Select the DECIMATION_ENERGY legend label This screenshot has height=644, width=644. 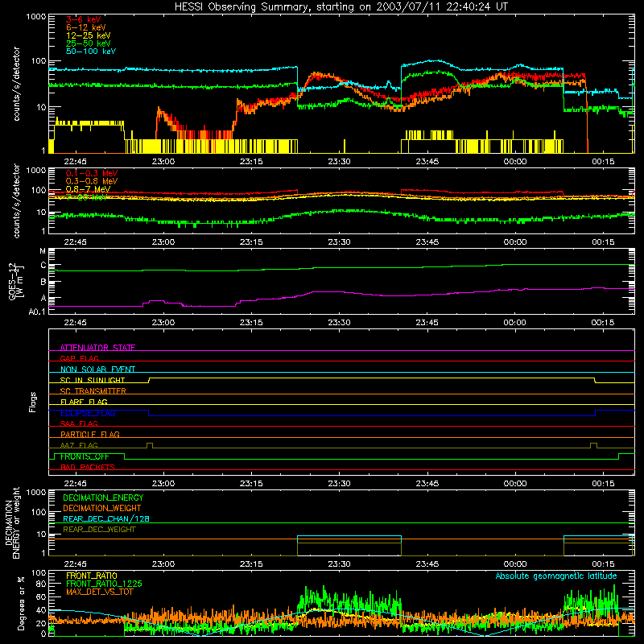coord(103,497)
